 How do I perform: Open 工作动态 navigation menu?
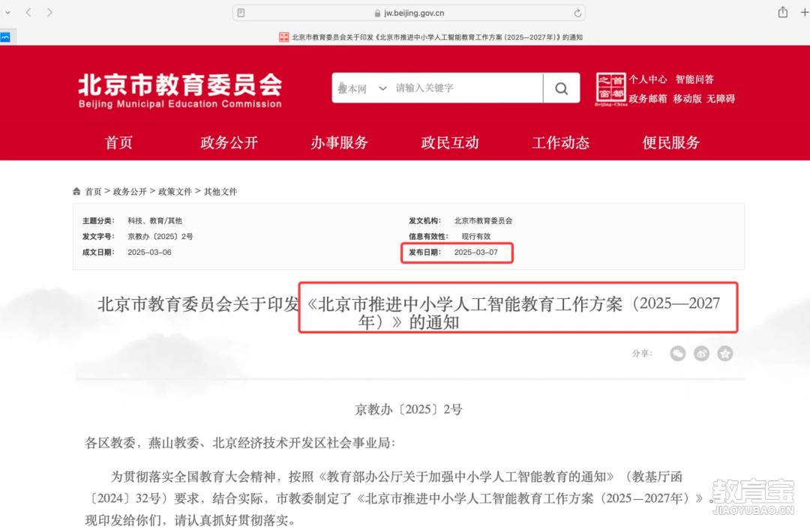click(560, 142)
